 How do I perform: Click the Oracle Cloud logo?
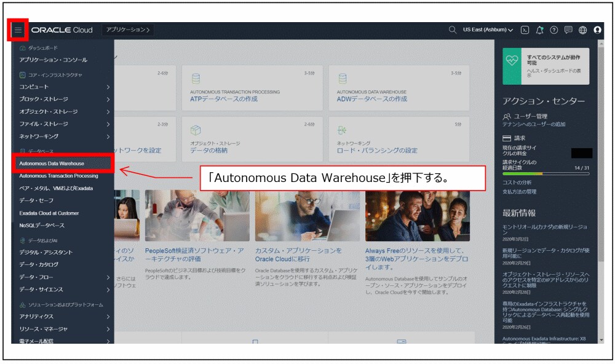tap(62, 30)
